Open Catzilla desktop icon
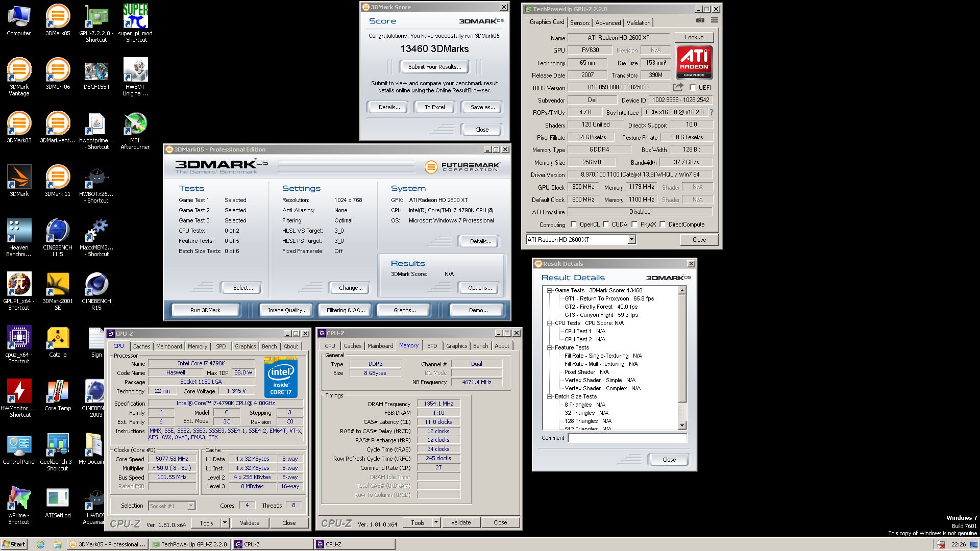The image size is (980, 551). tap(58, 342)
